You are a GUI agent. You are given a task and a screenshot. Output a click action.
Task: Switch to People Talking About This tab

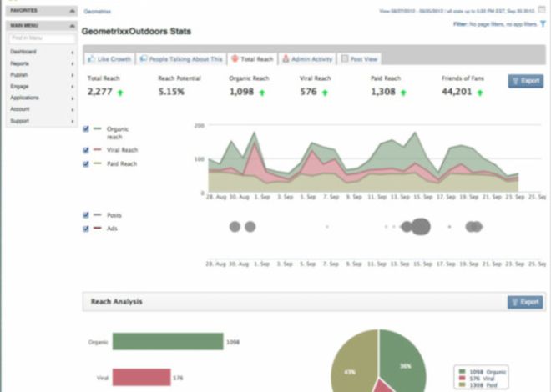(x=181, y=59)
